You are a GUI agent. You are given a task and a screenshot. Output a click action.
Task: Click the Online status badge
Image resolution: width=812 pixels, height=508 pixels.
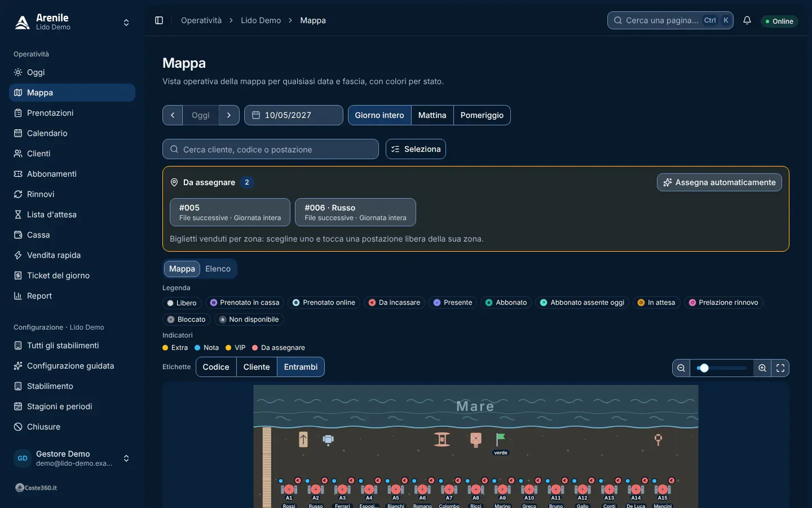coord(779,21)
